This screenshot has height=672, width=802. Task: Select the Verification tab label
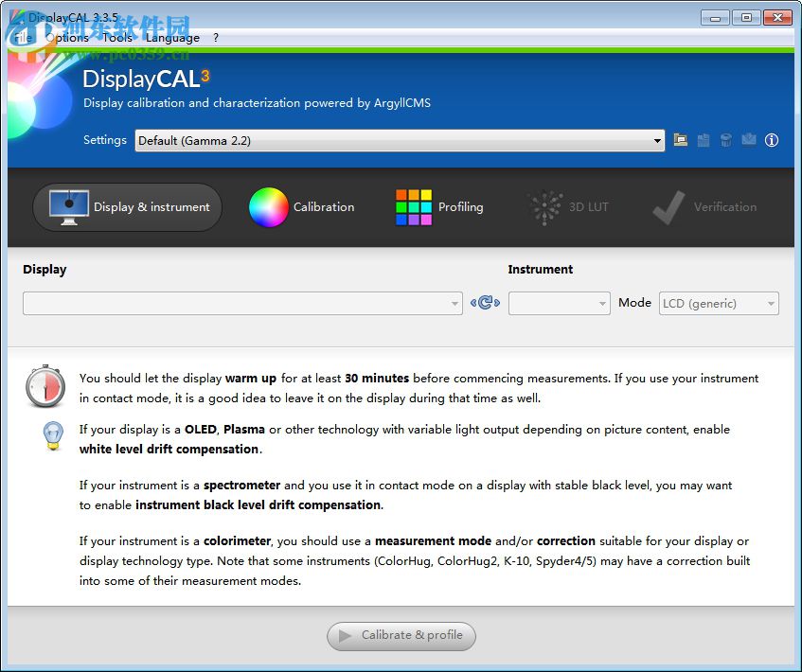click(x=725, y=206)
